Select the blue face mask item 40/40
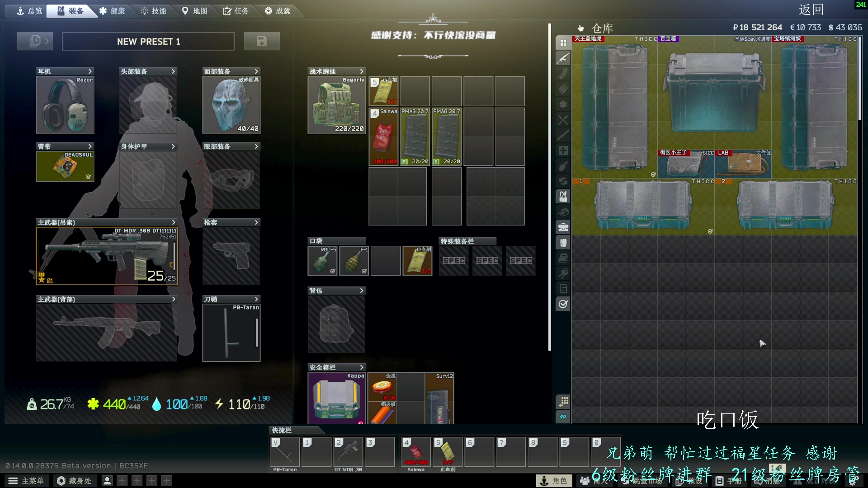Image resolution: width=868 pixels, height=488 pixels. coord(231,105)
